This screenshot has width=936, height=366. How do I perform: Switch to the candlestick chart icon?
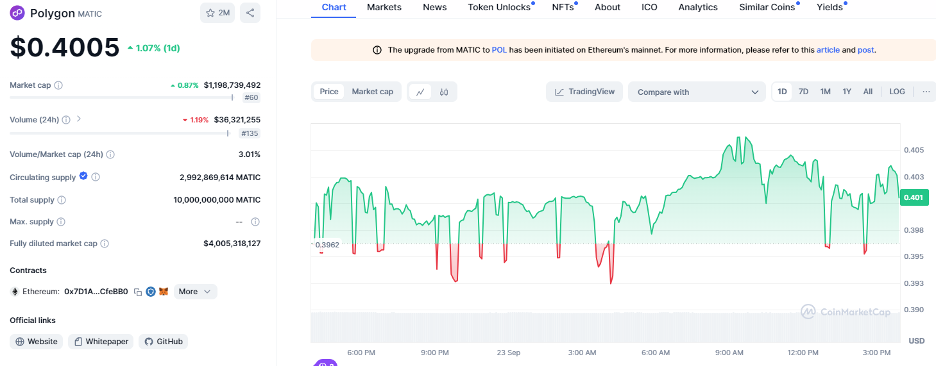(x=444, y=92)
